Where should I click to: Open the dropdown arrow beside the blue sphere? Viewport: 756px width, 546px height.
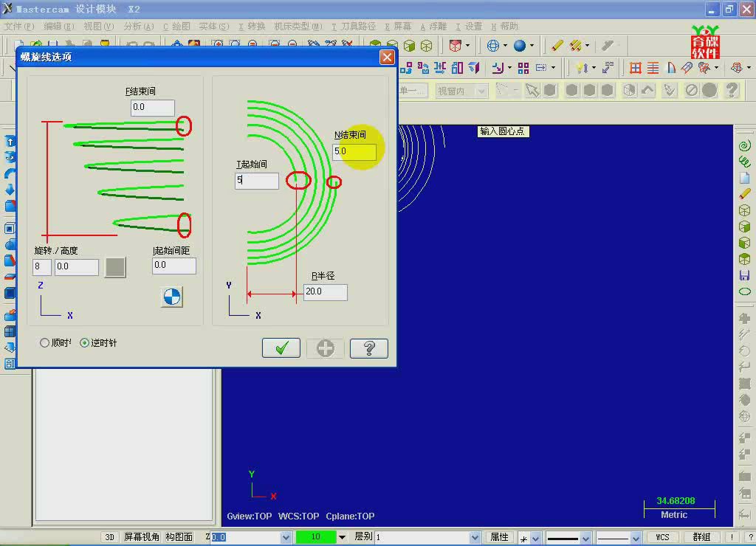pos(532,46)
